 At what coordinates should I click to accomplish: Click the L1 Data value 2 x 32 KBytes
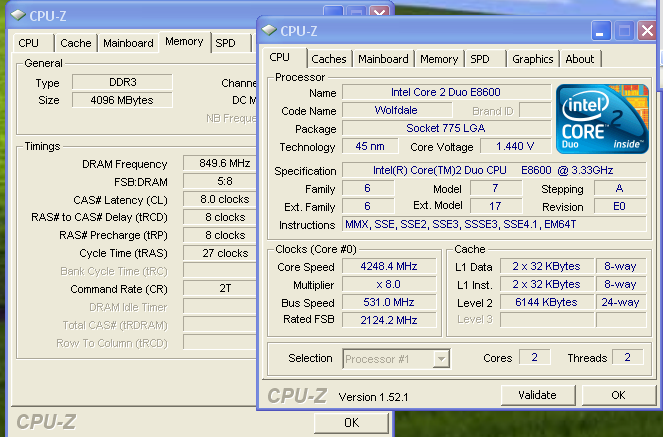tap(547, 266)
